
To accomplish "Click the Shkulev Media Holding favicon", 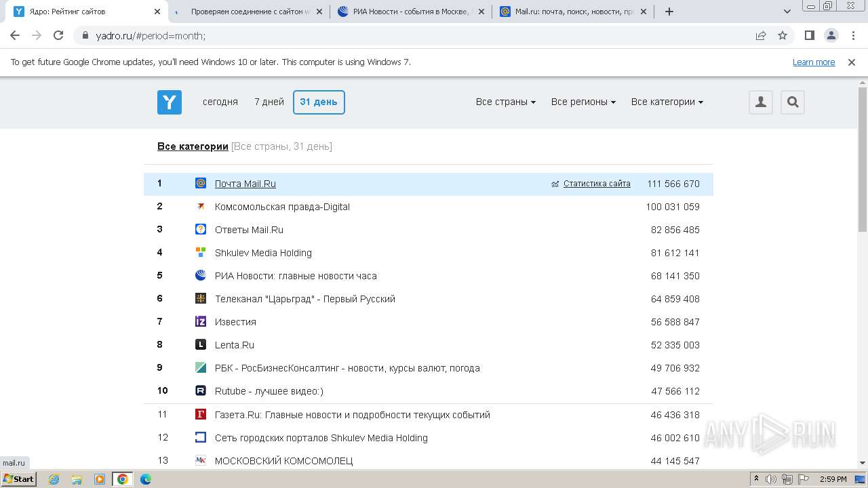I will coord(201,252).
